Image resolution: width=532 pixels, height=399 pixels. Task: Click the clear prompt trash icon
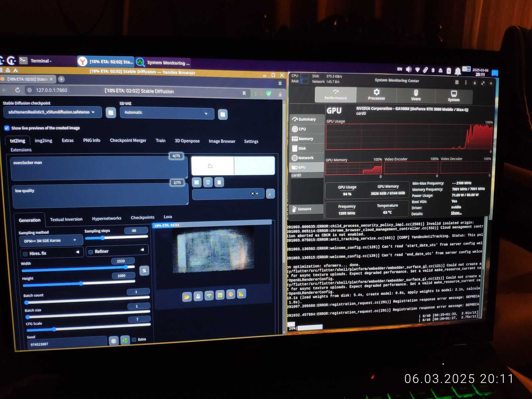[208, 182]
